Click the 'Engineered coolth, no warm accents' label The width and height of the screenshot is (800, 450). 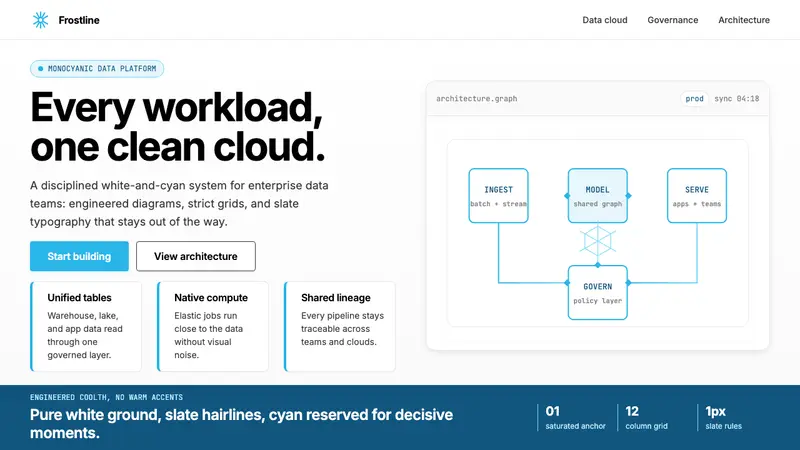106,397
